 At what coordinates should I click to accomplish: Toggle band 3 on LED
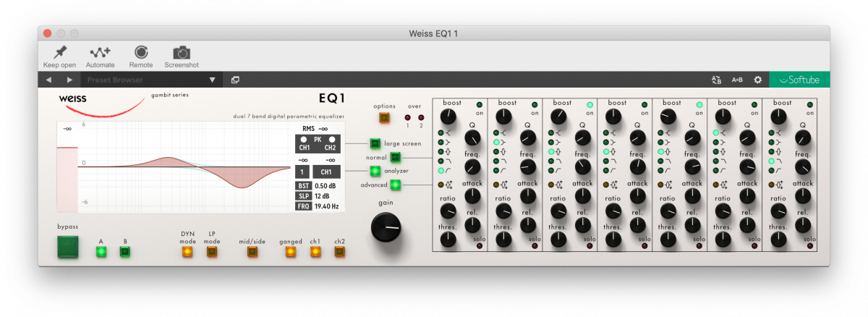[590, 105]
